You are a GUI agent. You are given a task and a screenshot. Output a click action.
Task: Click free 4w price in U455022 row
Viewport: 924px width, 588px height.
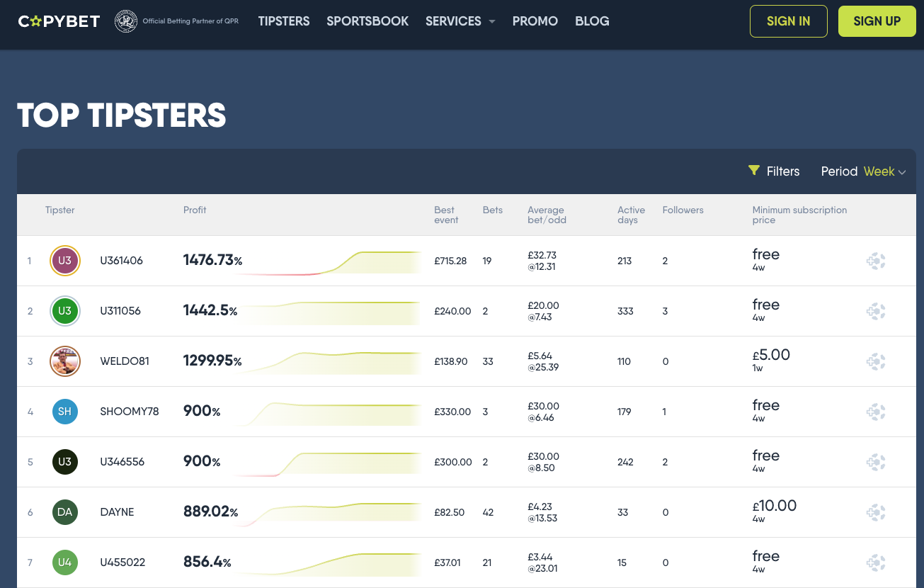coord(766,561)
